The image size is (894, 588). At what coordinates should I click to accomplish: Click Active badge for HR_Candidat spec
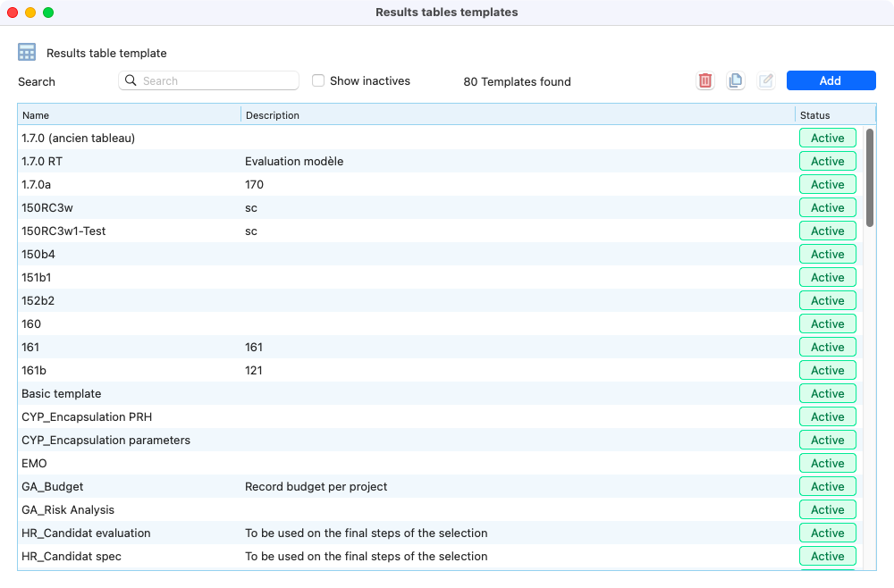point(827,556)
